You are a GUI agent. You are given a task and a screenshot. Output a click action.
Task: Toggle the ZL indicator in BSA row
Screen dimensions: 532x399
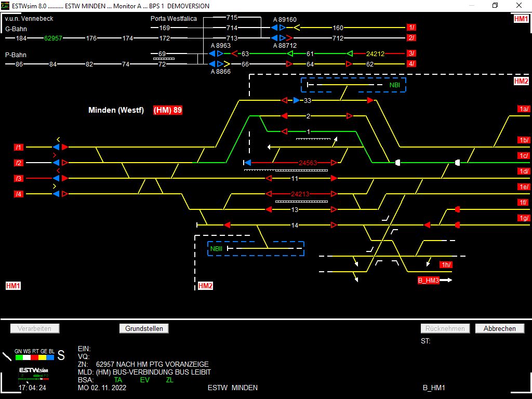[169, 380]
